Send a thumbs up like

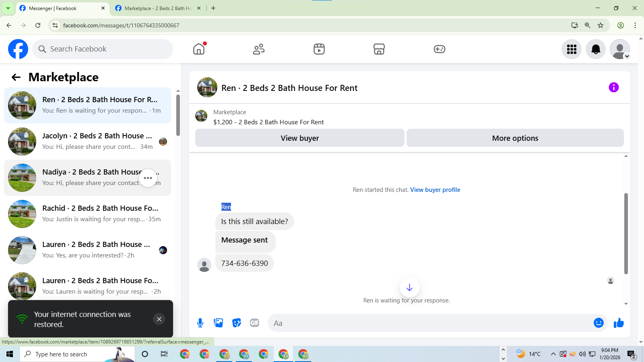[619, 323]
